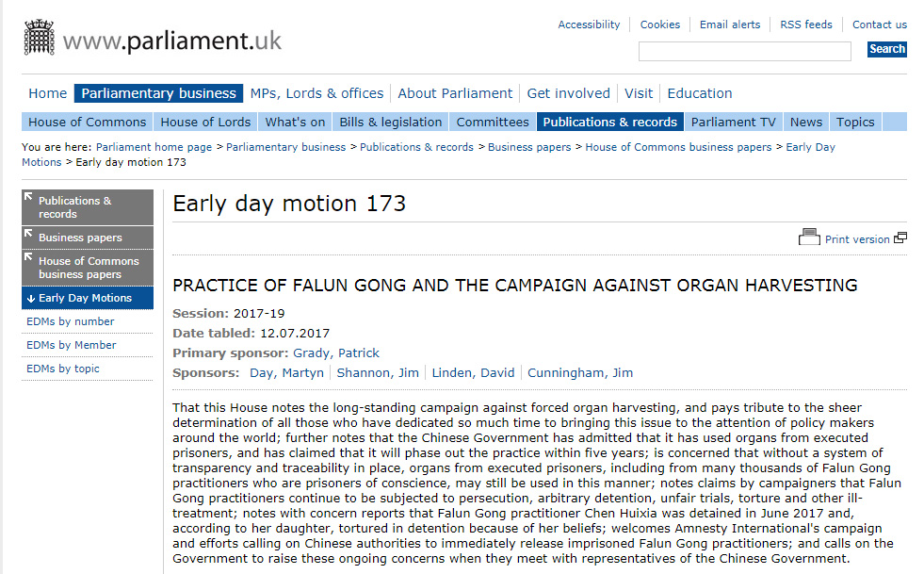
Task: Open the Parliamentary business tab
Action: (158, 93)
